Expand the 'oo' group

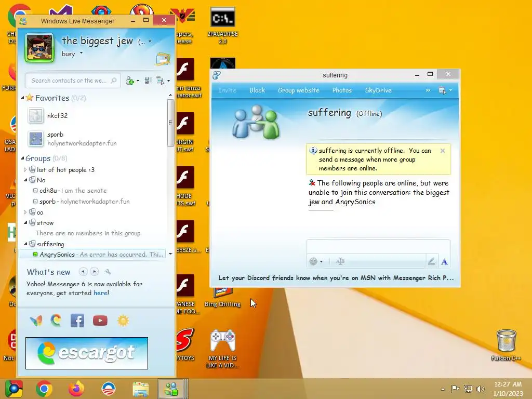pos(25,212)
